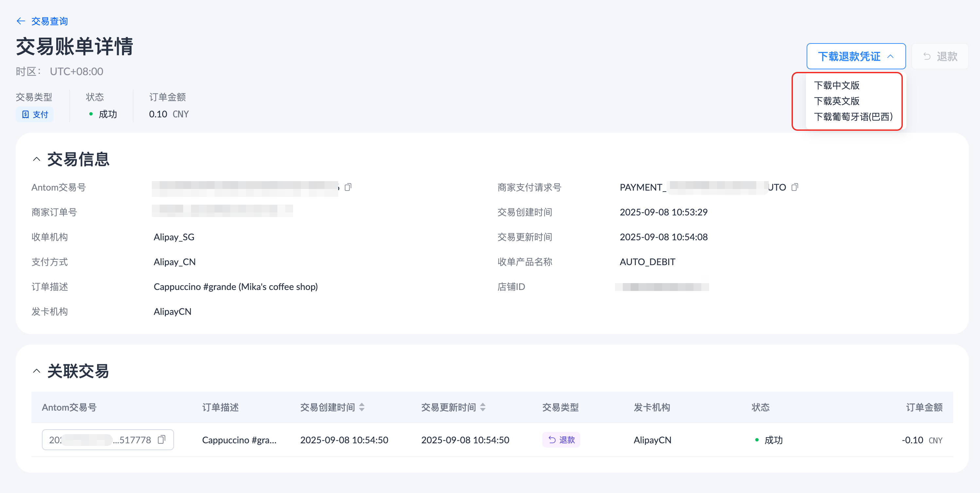The height and width of the screenshot is (493, 980).
Task: Select 下载英文版 from the menu
Action: tap(837, 101)
